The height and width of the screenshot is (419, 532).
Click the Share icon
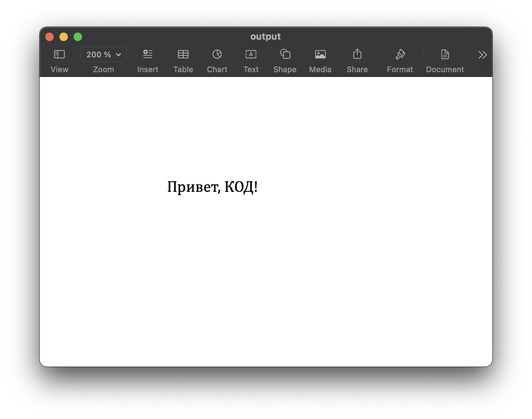point(357,54)
